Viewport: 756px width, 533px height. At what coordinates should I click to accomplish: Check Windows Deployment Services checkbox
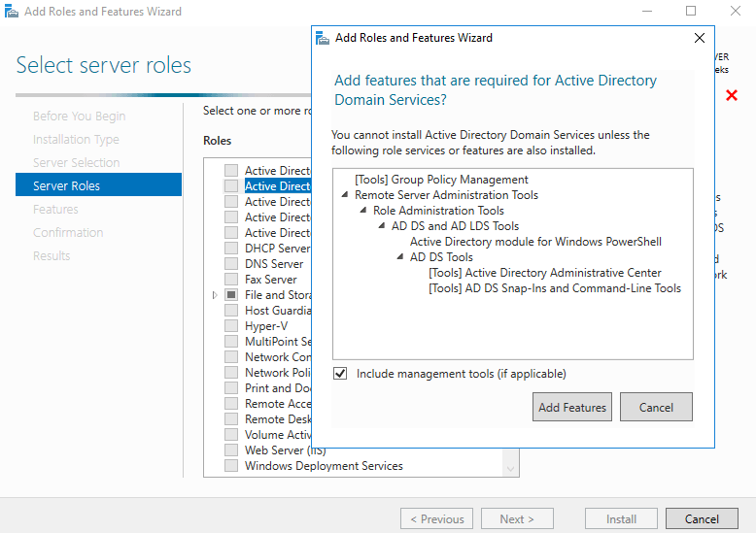coord(231,466)
